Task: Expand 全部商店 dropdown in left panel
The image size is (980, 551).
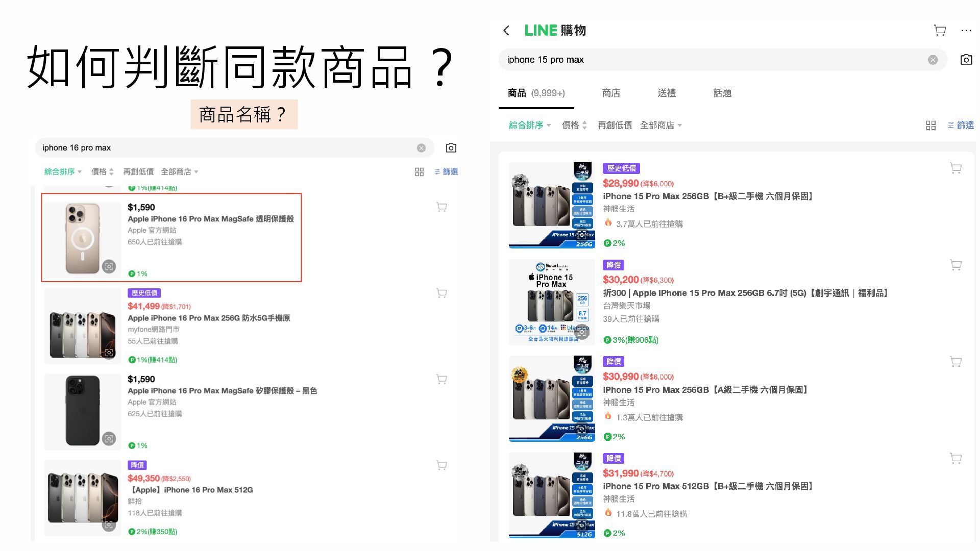Action: 180,172
